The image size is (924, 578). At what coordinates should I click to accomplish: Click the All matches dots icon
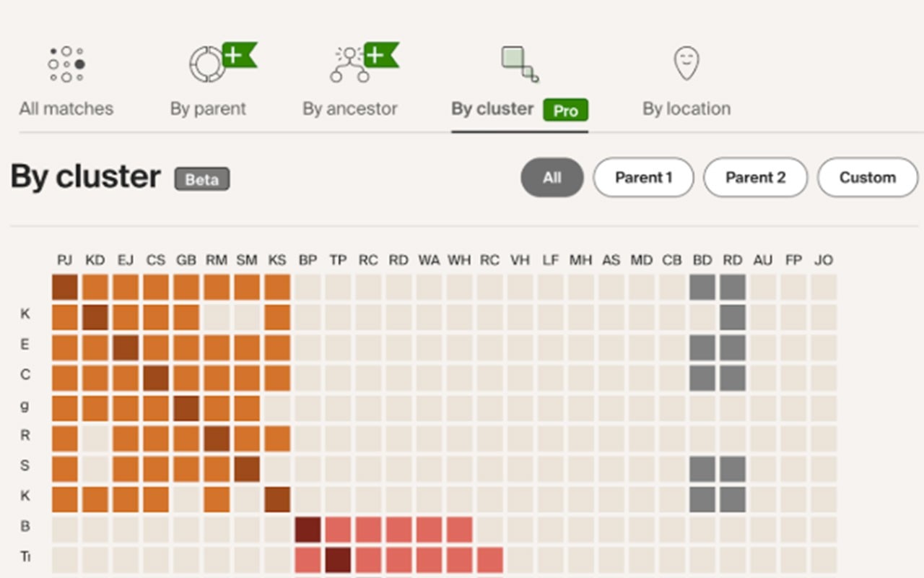[x=66, y=64]
